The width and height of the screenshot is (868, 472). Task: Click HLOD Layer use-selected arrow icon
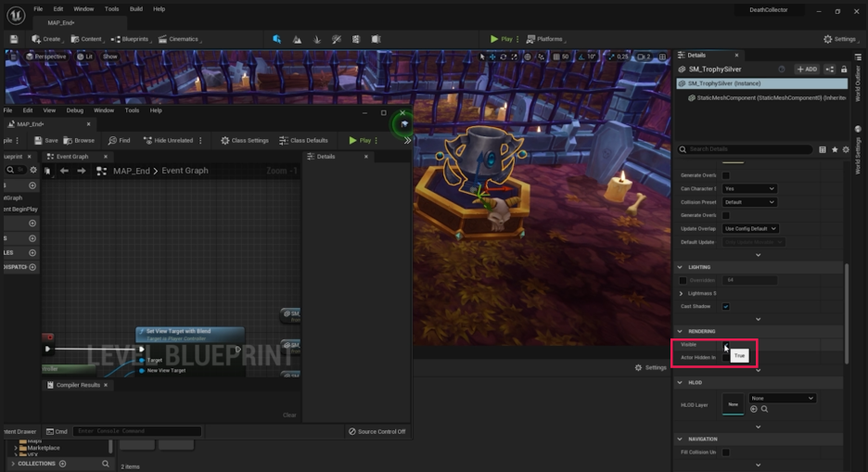753,409
